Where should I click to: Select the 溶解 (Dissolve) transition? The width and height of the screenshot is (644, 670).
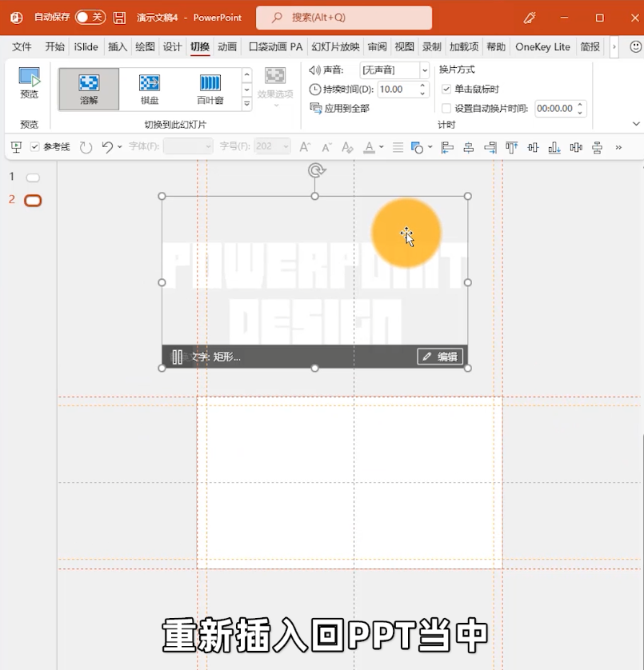[x=89, y=89]
